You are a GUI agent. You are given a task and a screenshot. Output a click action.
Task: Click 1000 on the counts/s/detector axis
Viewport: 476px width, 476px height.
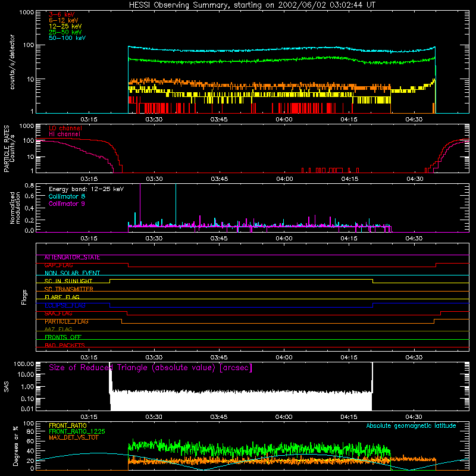[27, 12]
